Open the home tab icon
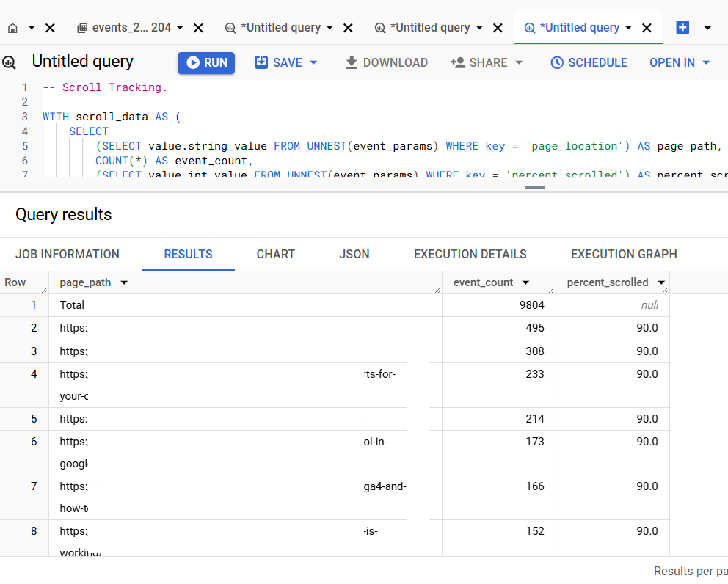The height and width of the screenshot is (584, 728). click(x=13, y=29)
